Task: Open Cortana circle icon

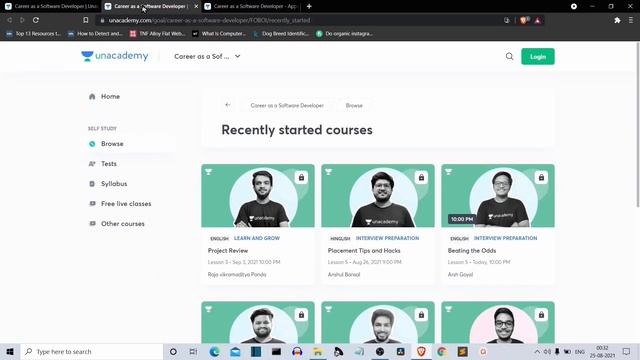Action: 173,351
